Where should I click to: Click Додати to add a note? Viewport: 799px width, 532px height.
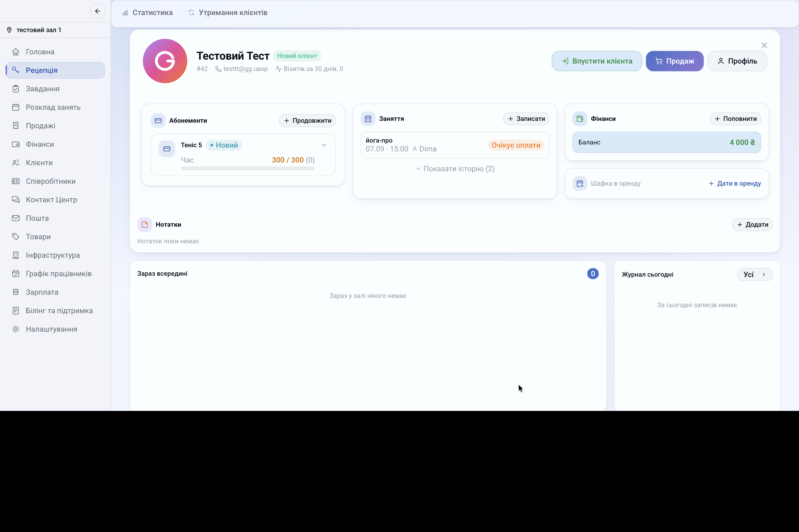coord(752,225)
